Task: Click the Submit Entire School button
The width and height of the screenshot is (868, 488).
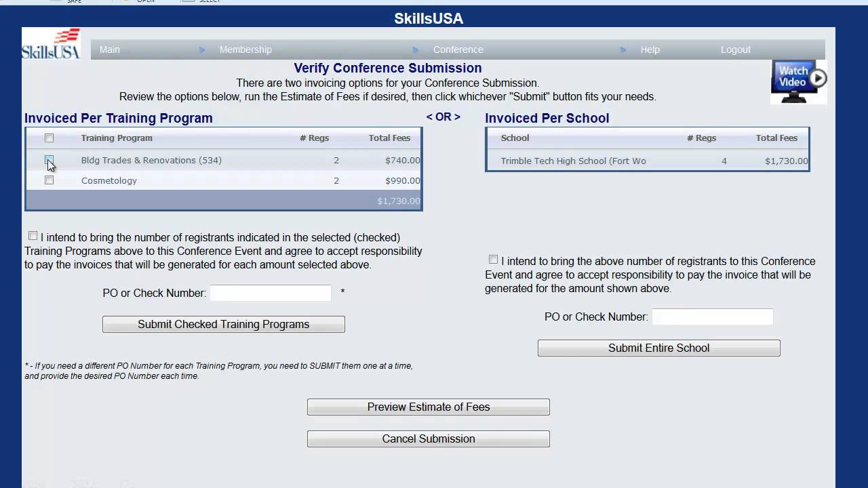Action: pyautogui.click(x=659, y=348)
